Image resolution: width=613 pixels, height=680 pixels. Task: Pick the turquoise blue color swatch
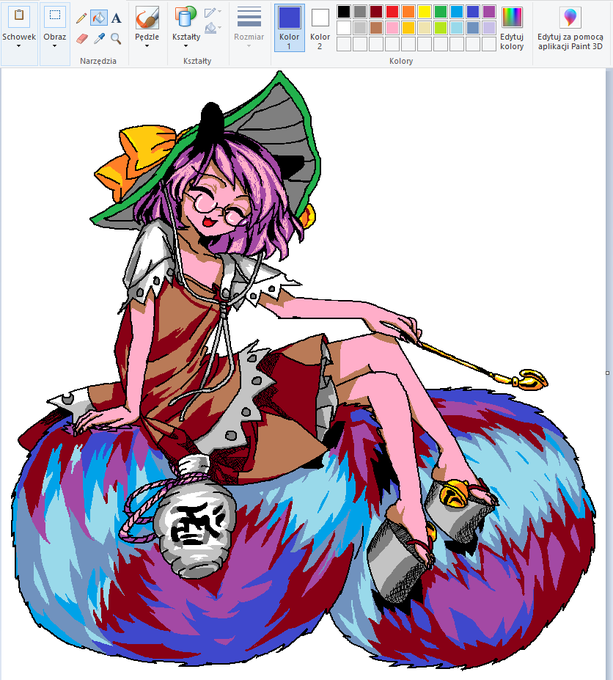[456, 12]
